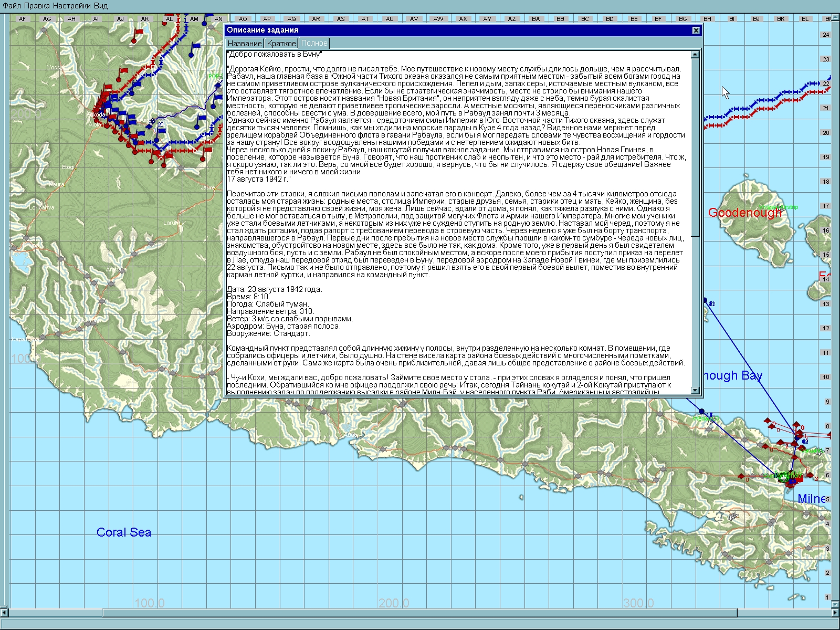Image resolution: width=840 pixels, height=630 pixels.
Task: Select the blue waypoint above the Wedau label
Action: click(x=701, y=411)
